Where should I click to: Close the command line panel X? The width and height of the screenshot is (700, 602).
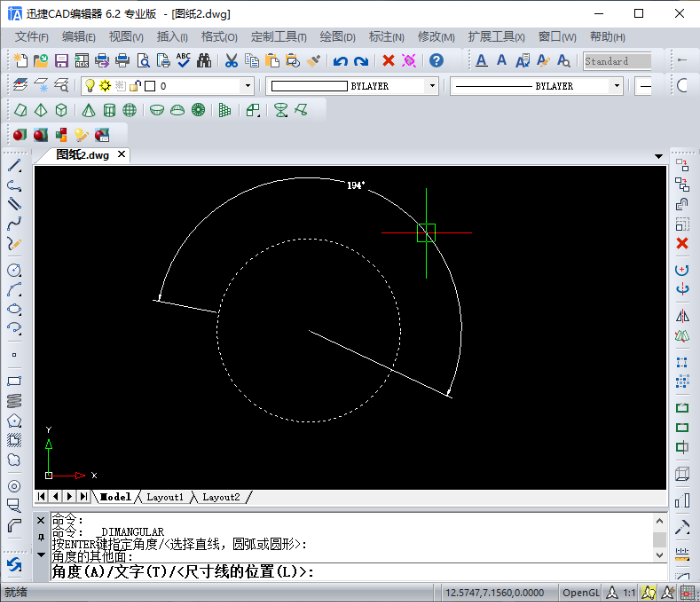41,520
